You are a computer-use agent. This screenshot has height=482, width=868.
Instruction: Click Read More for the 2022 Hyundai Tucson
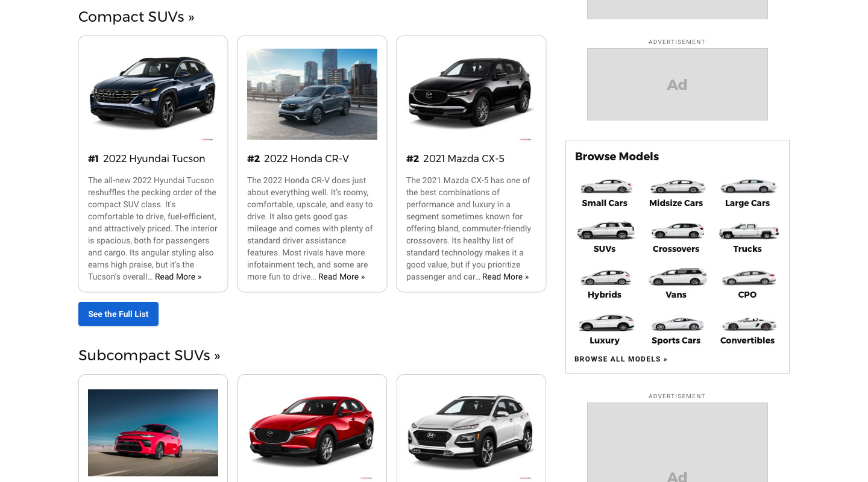pyautogui.click(x=178, y=277)
